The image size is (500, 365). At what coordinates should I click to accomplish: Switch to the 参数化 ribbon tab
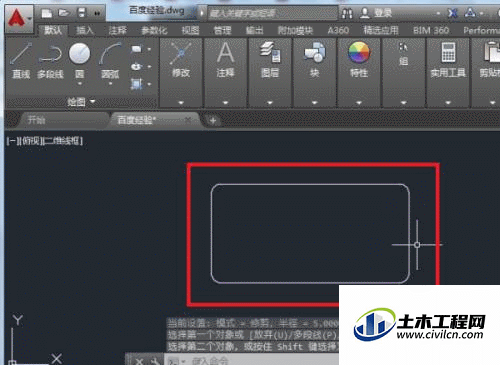point(154,31)
